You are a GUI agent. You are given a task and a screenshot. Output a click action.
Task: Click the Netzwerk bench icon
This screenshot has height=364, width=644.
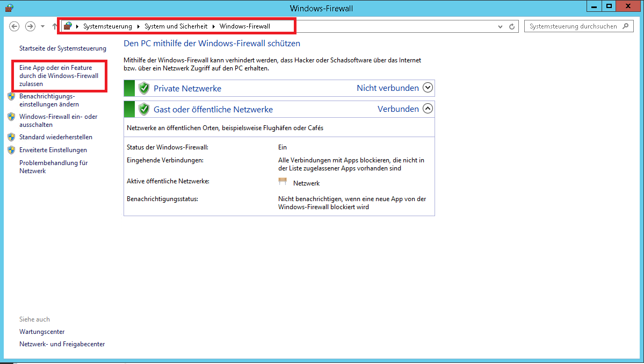coord(283,181)
